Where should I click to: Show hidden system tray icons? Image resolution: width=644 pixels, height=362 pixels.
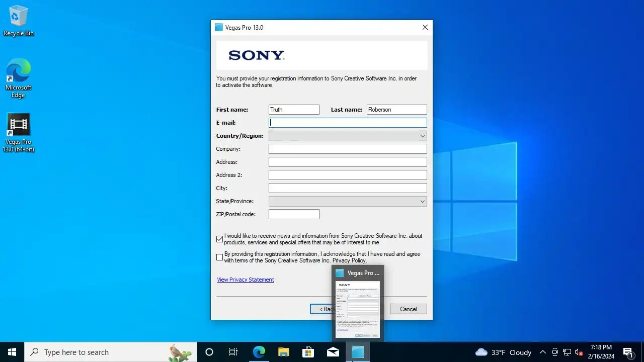542,352
